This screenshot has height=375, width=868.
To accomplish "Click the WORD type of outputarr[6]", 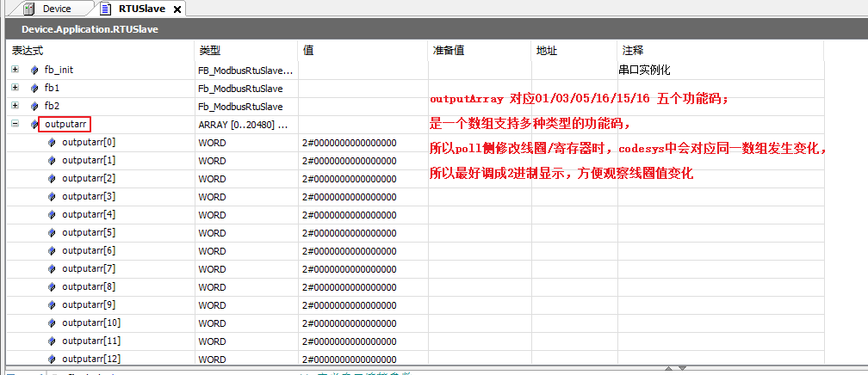I will coord(212,251).
